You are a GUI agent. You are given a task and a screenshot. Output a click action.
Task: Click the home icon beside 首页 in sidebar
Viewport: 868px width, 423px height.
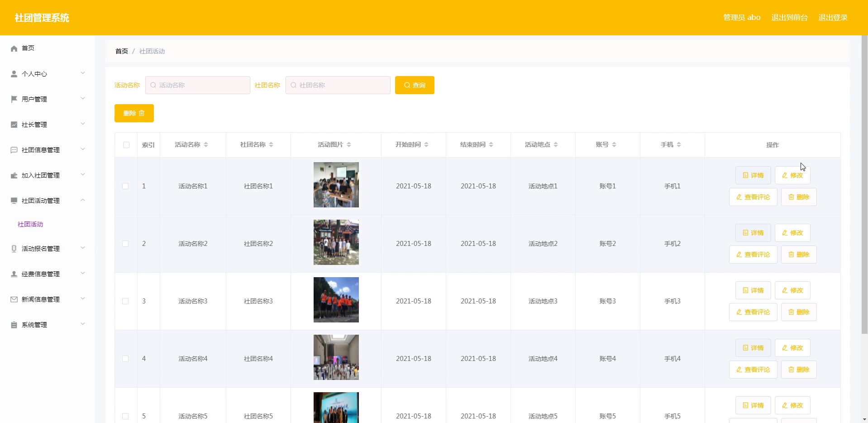(14, 48)
